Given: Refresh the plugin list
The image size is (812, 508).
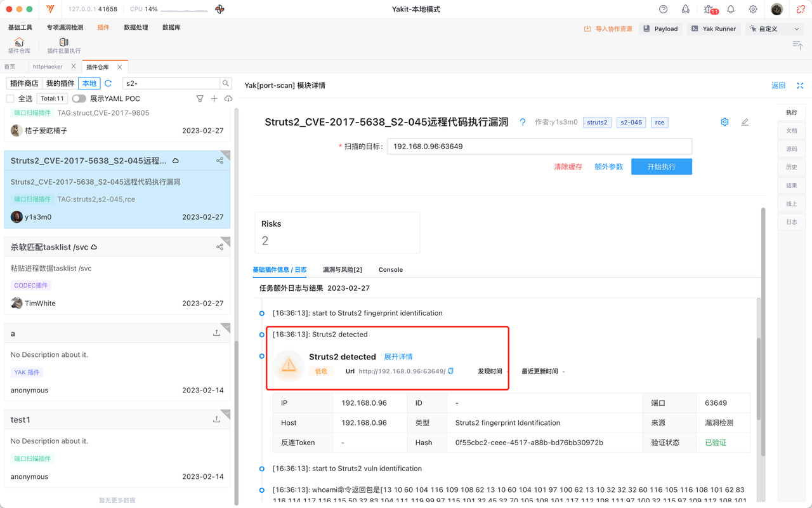Looking at the screenshot, I should [108, 83].
